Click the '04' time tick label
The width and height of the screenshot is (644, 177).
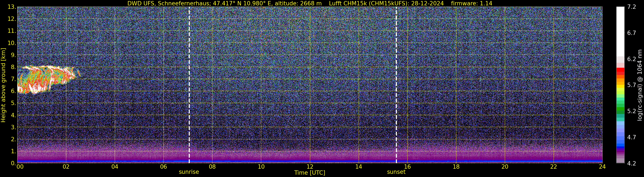pos(115,167)
